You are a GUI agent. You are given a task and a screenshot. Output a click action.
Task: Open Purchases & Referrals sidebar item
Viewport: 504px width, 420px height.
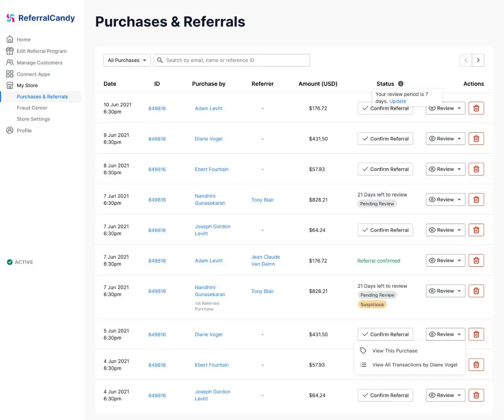(x=42, y=96)
